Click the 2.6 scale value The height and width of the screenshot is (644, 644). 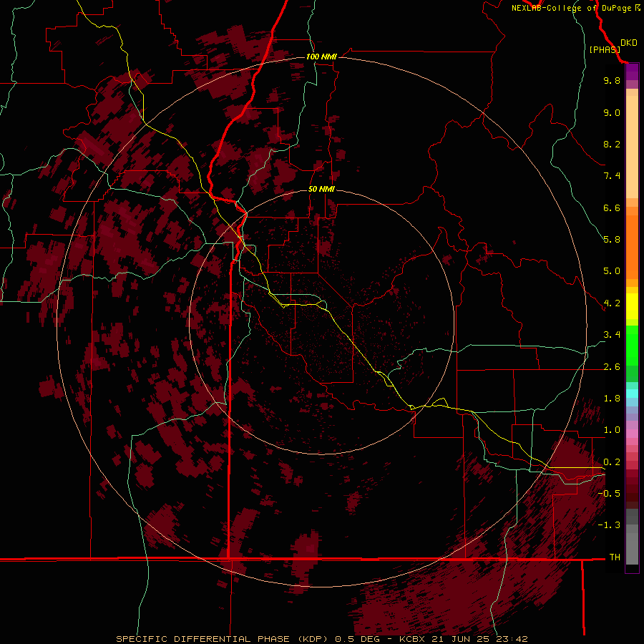click(612, 367)
